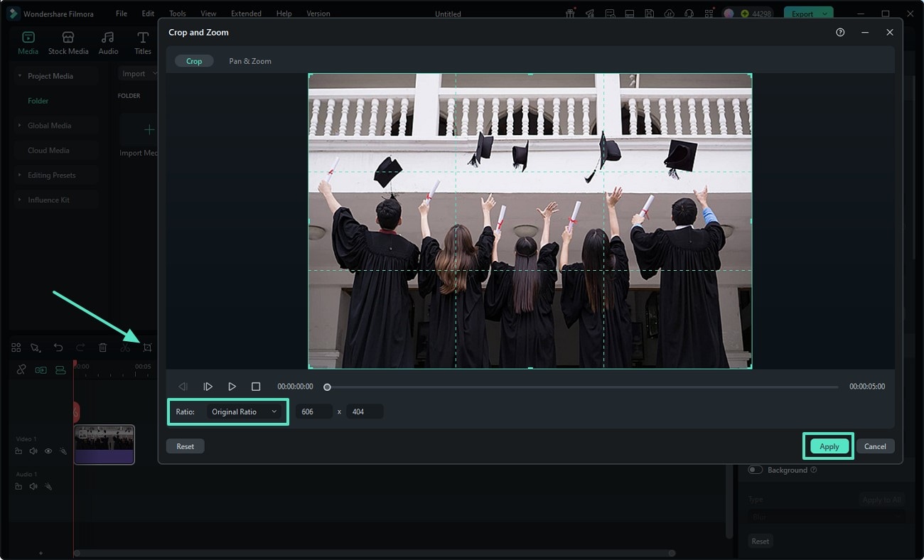Apply the crop settings
Image resolution: width=924 pixels, height=560 pixels.
tap(829, 446)
